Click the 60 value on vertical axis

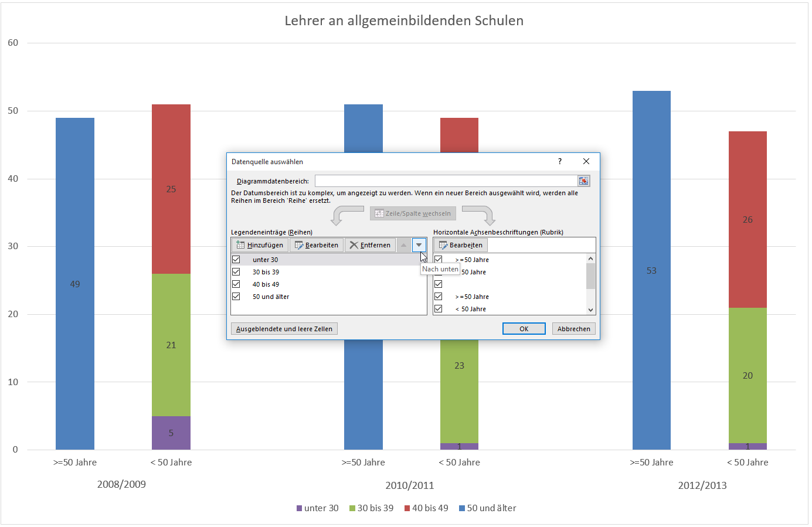(13, 43)
